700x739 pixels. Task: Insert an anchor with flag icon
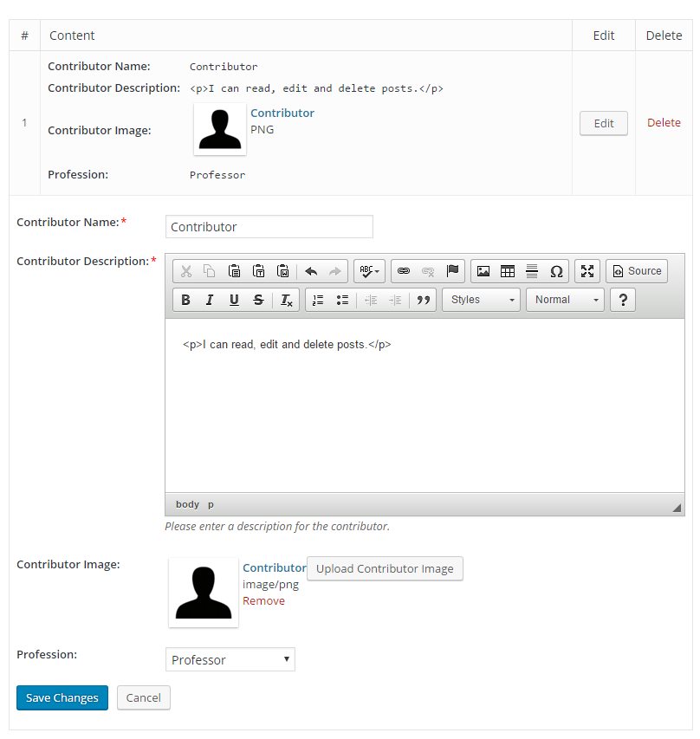(452, 271)
